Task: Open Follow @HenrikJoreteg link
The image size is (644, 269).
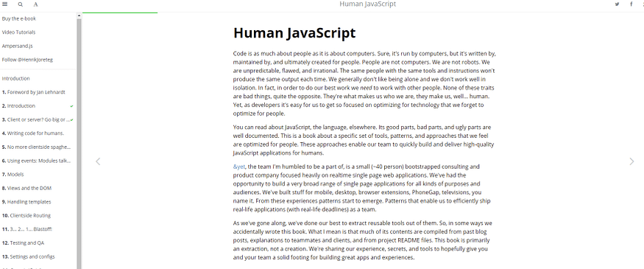Action: [27, 60]
